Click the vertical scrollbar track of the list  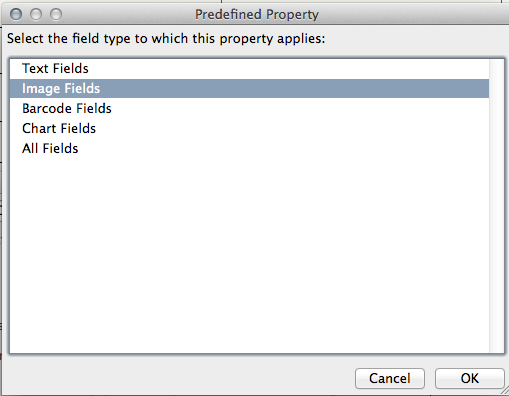(x=496, y=206)
